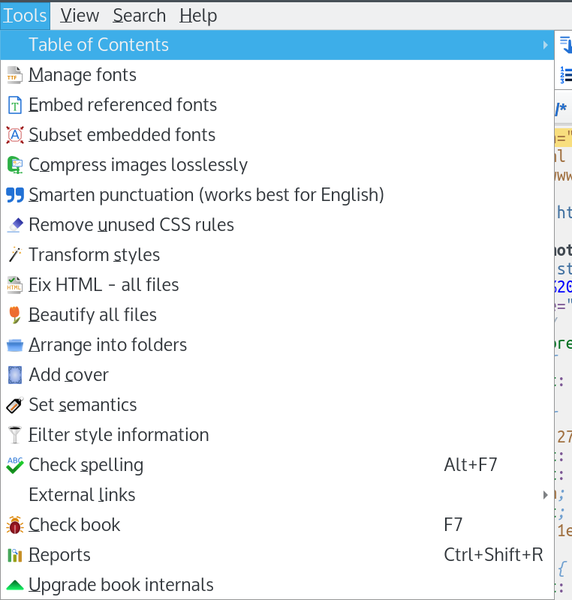Screen dimensions: 572x600
Task: Click the Remove unused CSS eraser icon
Action: pos(15,225)
